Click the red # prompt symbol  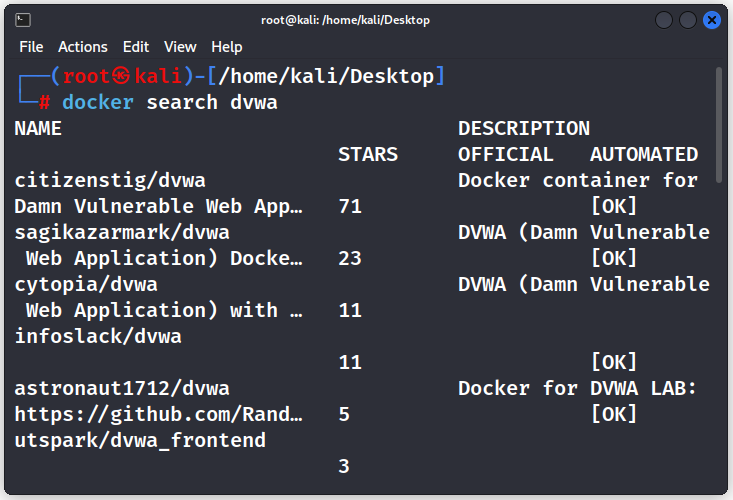click(x=44, y=102)
